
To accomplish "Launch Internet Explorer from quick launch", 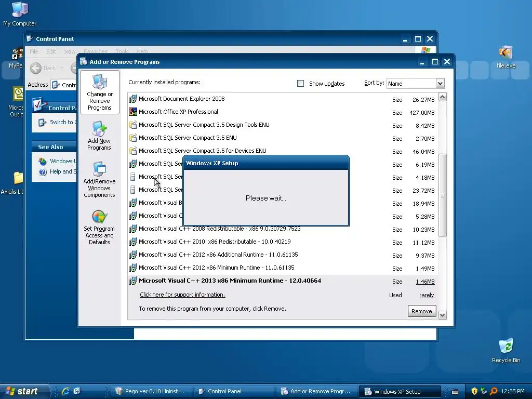I will point(65,391).
